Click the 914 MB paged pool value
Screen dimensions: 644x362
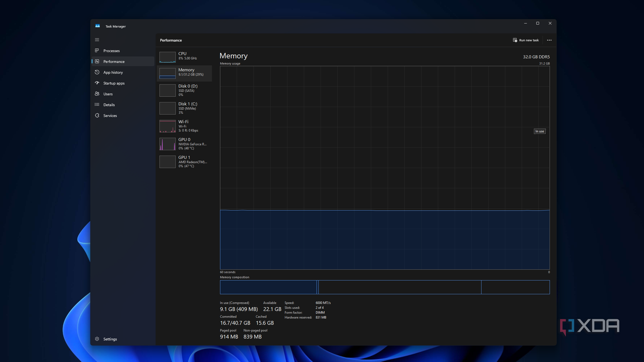click(x=229, y=337)
